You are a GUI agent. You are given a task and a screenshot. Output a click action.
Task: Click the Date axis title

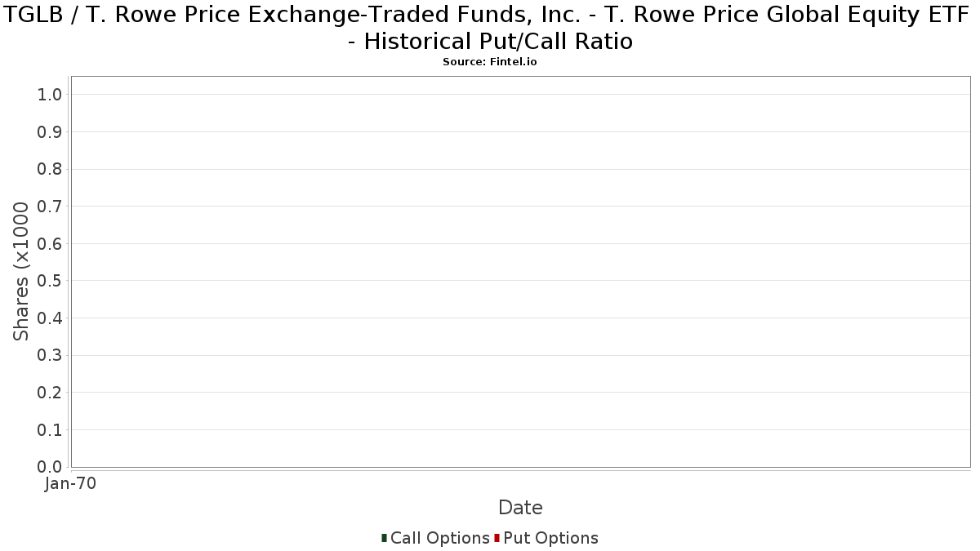click(520, 508)
